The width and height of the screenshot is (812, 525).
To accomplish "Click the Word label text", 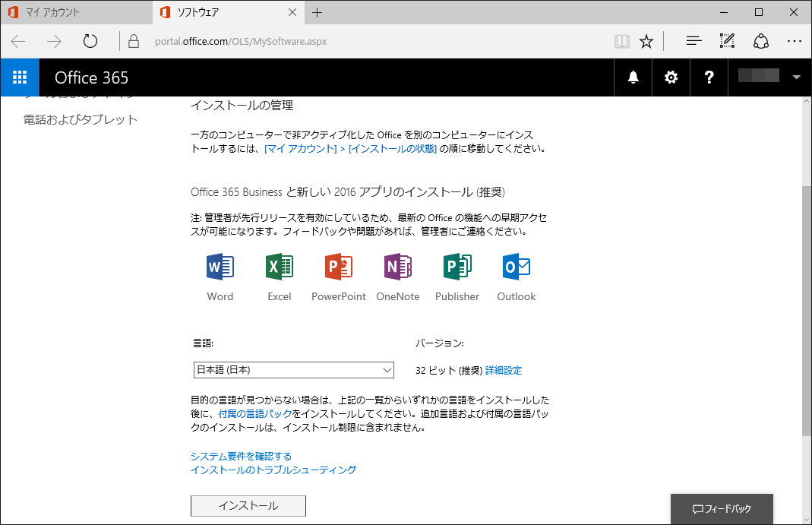I will coord(220,296).
